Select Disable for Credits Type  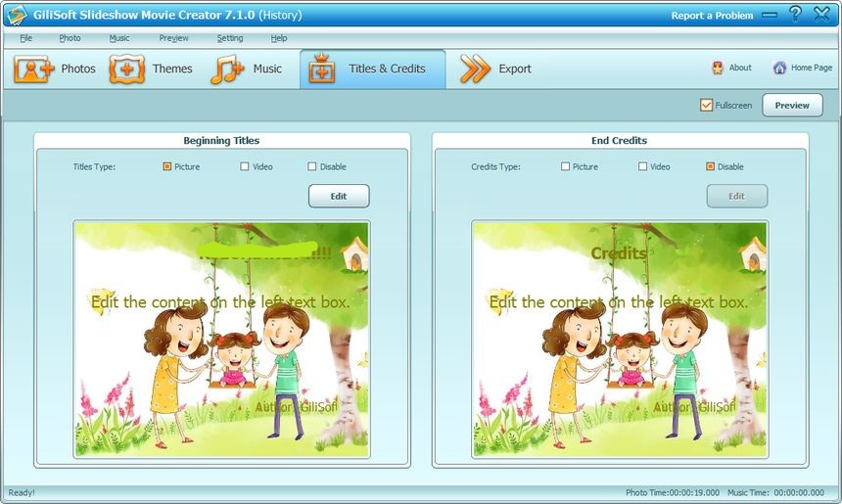pos(710,166)
